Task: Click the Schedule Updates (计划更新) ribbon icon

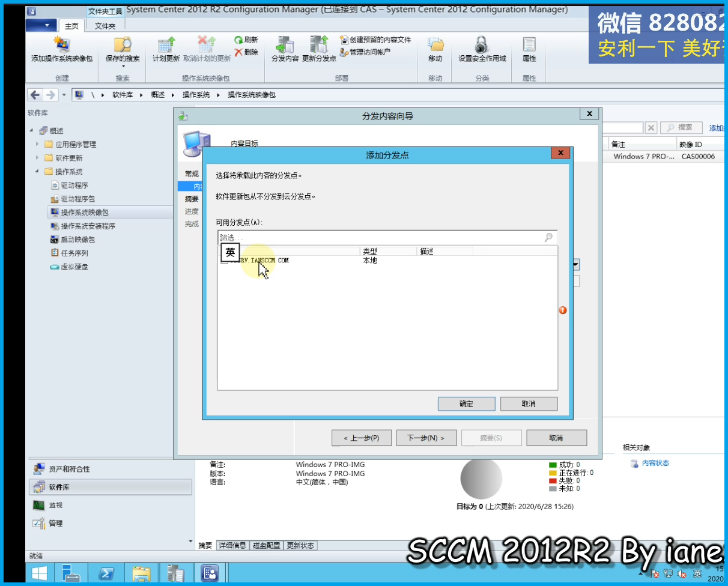Action: tap(166, 49)
